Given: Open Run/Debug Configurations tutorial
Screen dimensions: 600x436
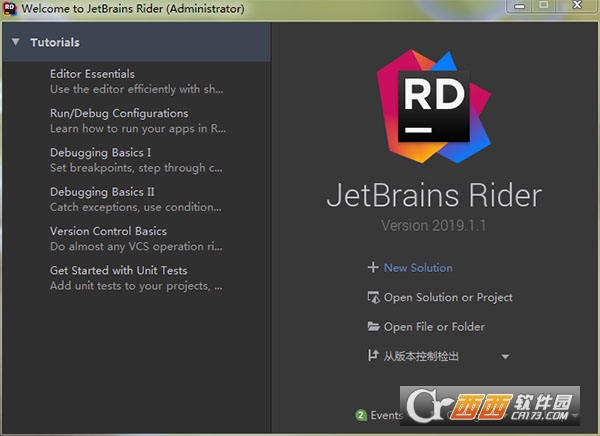Looking at the screenshot, I should 119,113.
